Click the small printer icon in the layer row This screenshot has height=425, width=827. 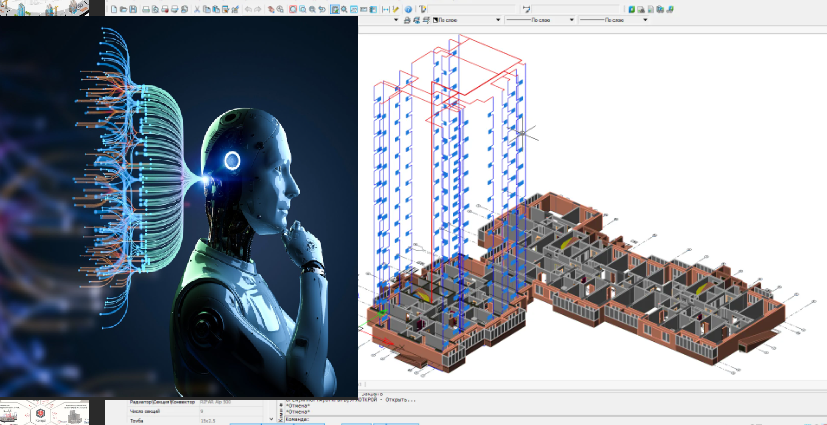tap(407, 20)
